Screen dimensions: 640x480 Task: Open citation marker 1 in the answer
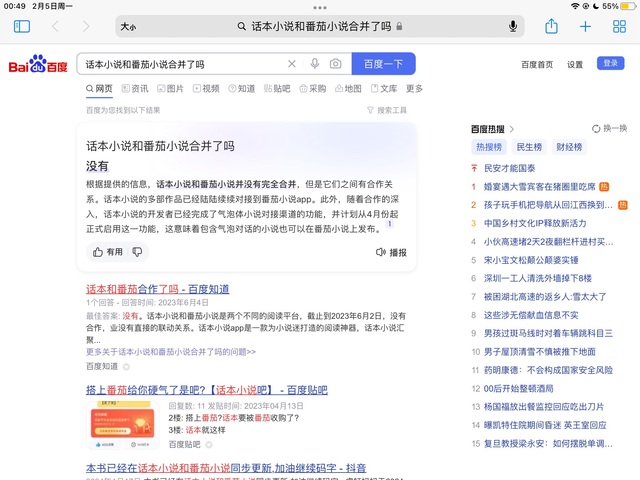390,224
